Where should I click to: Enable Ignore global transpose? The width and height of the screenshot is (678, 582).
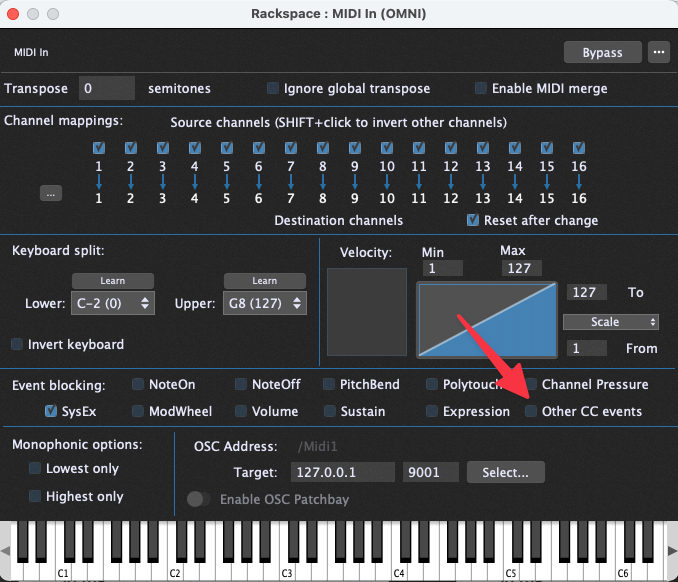[x=273, y=88]
